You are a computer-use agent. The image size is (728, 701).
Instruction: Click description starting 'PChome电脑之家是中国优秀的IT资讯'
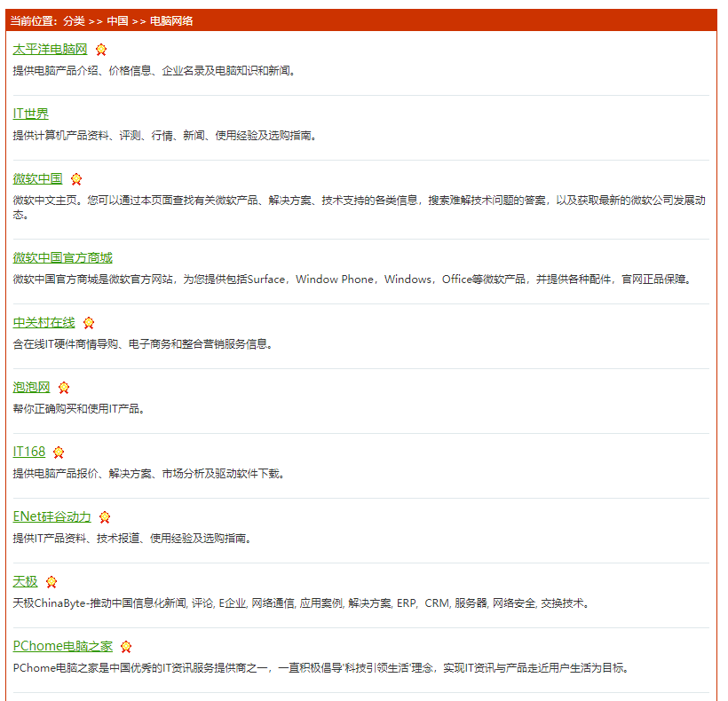tap(321, 668)
